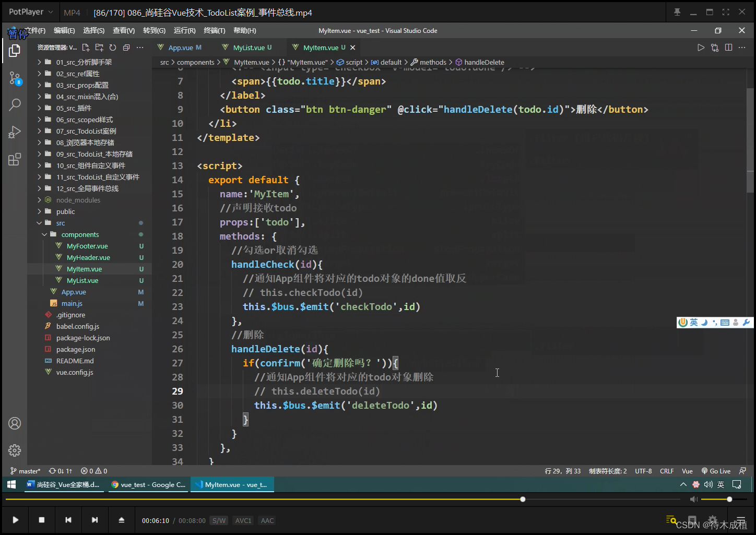Screen dimensions: 756x535
Task: Open 查看(V) menu
Action: click(124, 31)
